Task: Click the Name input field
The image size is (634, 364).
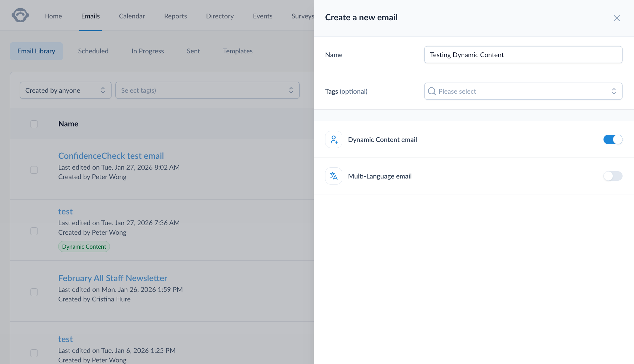Action: coord(523,55)
